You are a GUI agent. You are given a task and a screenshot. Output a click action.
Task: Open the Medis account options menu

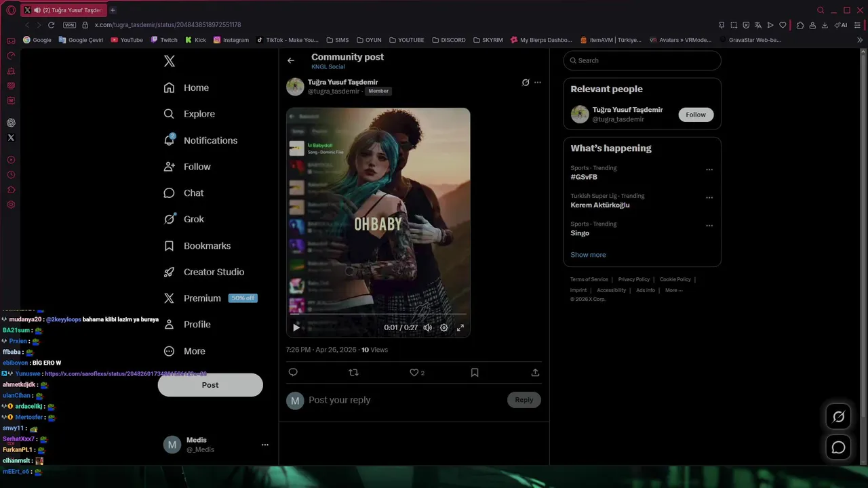265,445
